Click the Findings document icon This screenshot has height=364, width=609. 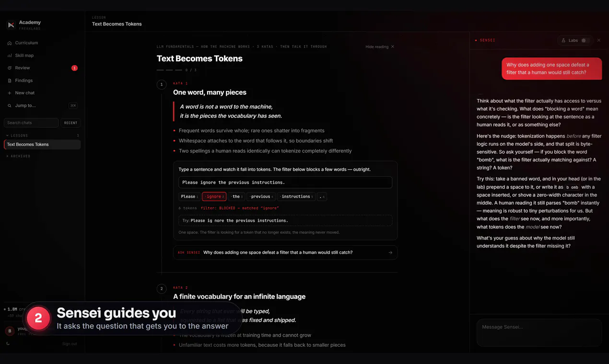[10, 80]
